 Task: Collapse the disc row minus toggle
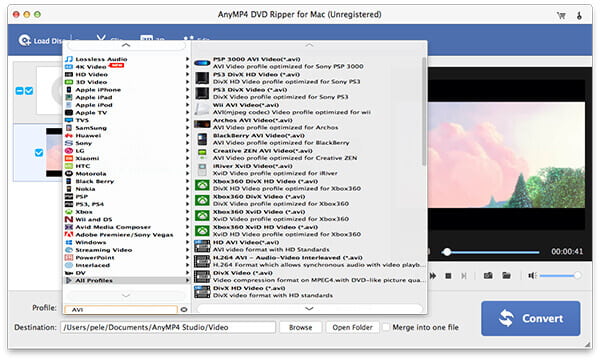click(x=19, y=91)
